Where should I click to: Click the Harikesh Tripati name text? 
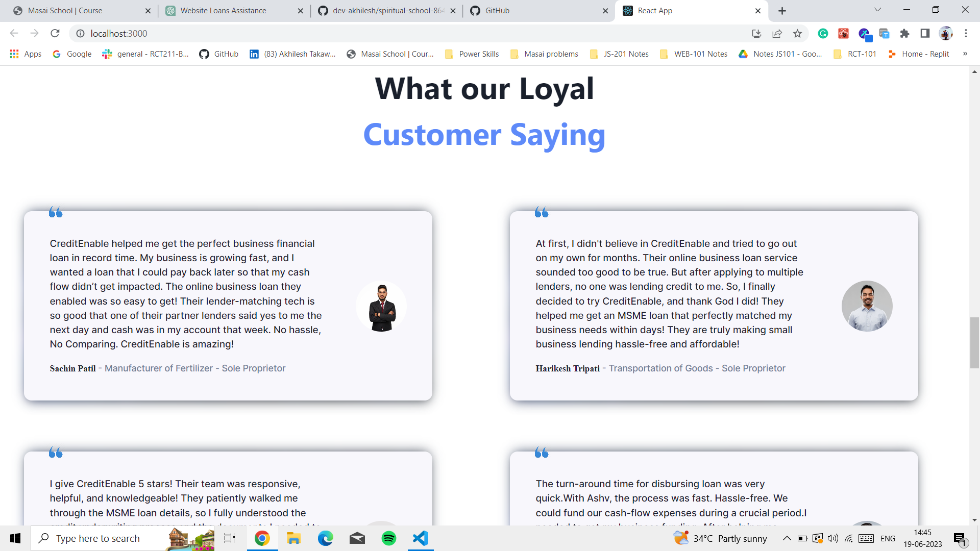pos(568,368)
